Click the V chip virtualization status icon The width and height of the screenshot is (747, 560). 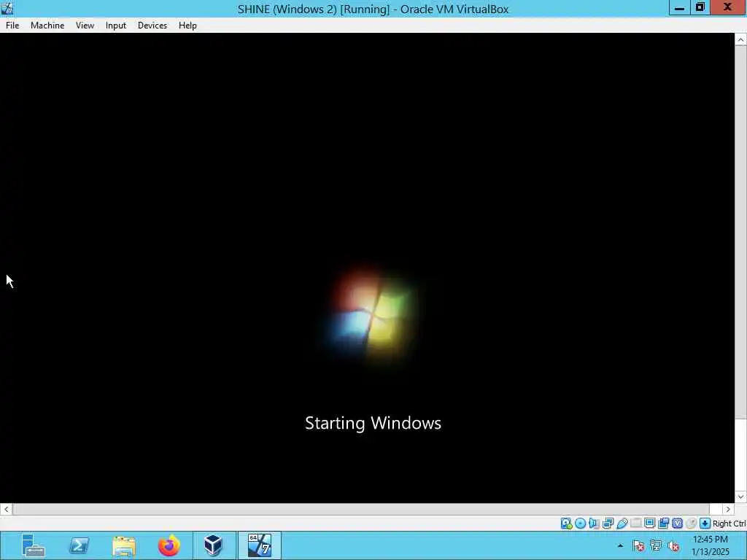pos(678,524)
